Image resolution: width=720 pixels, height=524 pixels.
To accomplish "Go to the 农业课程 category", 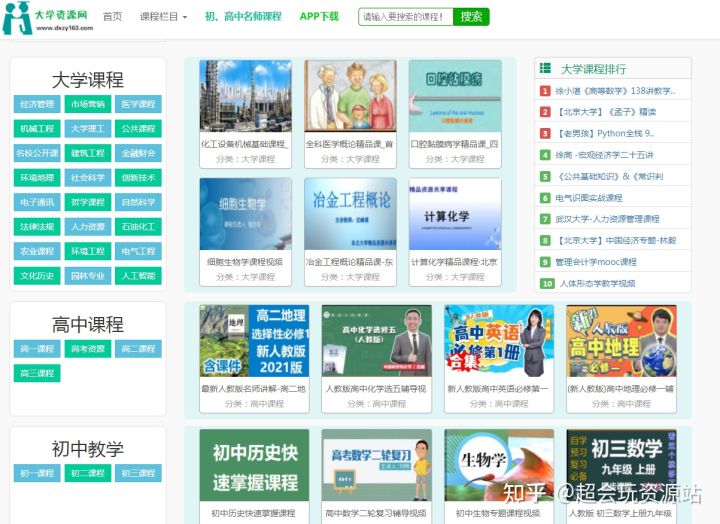I will (37, 251).
